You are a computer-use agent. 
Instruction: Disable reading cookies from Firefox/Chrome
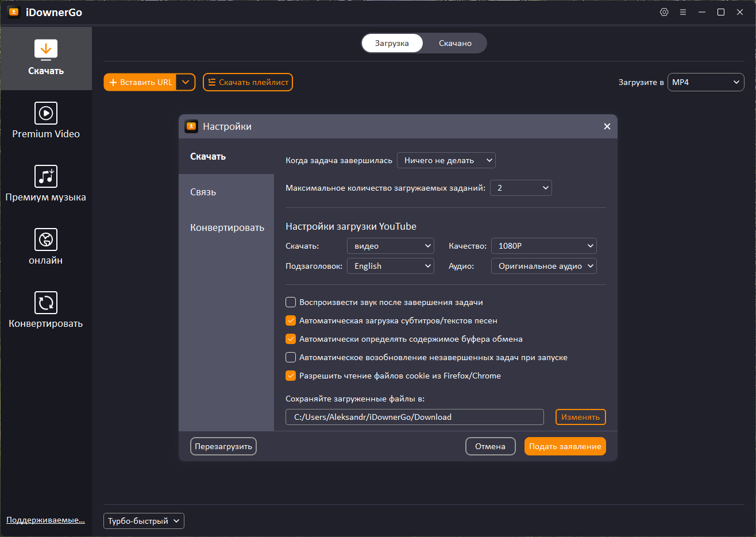point(291,376)
